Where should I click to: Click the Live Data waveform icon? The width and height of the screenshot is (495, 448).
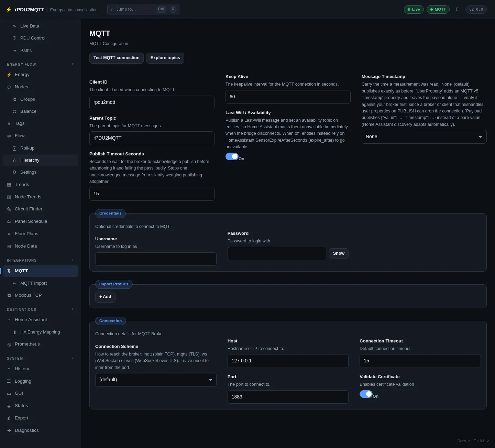(14, 26)
